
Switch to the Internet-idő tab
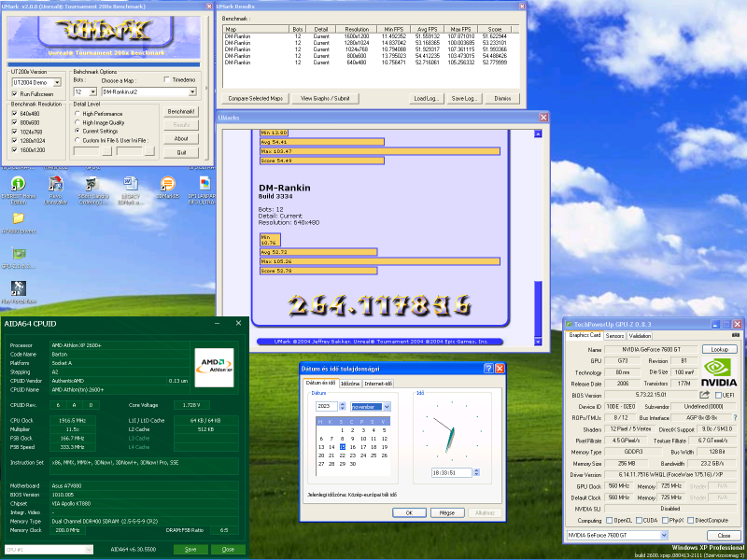378,384
